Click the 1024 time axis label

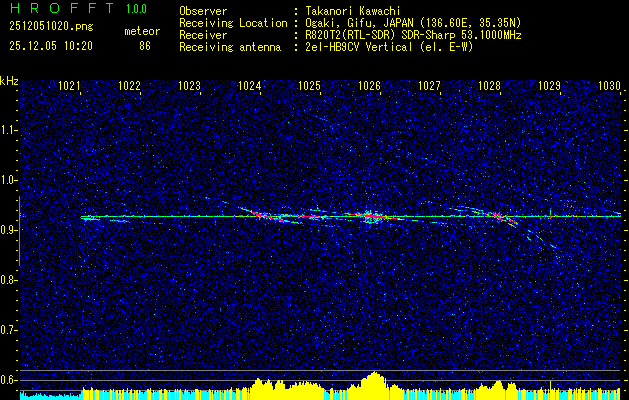tap(250, 85)
